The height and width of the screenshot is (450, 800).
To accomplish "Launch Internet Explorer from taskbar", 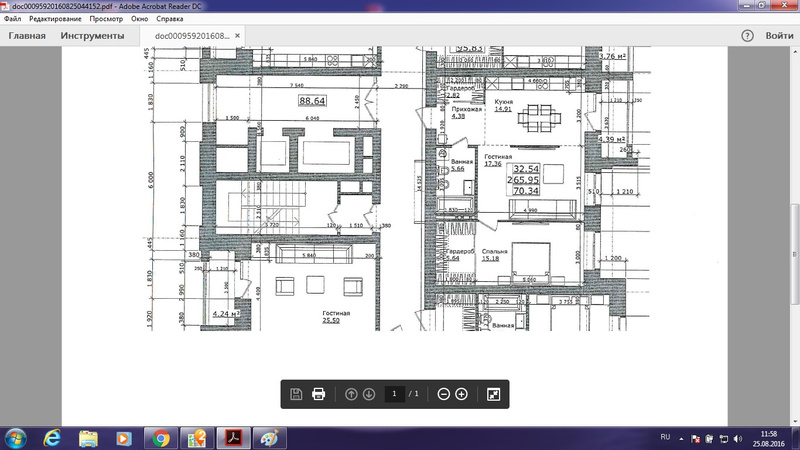I will (52, 439).
